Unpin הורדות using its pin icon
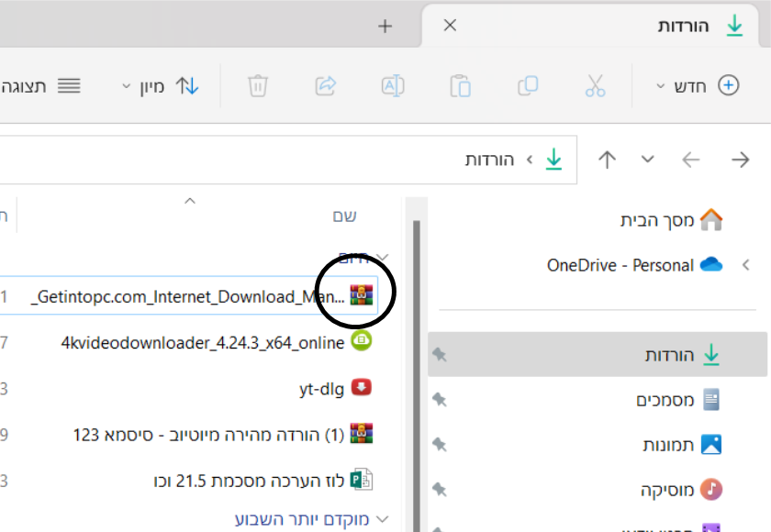Viewport: 771px width, 532px height. (x=440, y=355)
